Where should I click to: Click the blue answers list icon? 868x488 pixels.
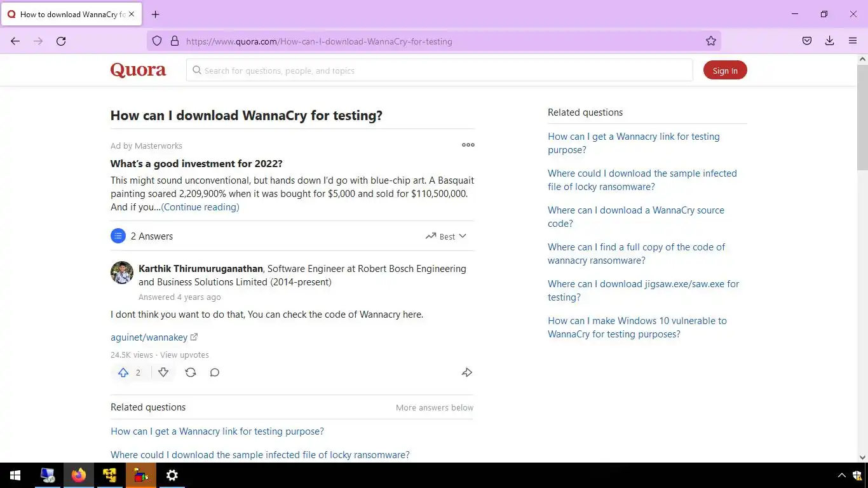click(x=118, y=236)
